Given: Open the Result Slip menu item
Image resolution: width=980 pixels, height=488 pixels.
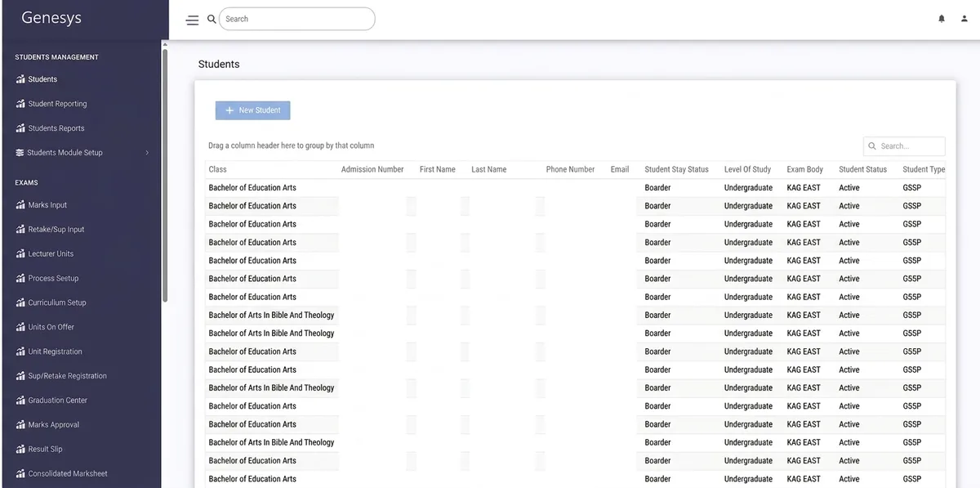Looking at the screenshot, I should (45, 450).
